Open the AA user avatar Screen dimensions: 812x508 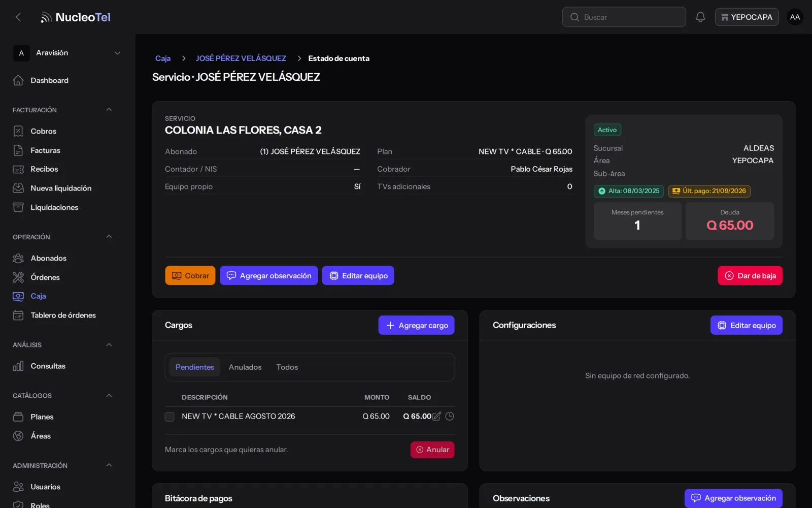pos(795,17)
